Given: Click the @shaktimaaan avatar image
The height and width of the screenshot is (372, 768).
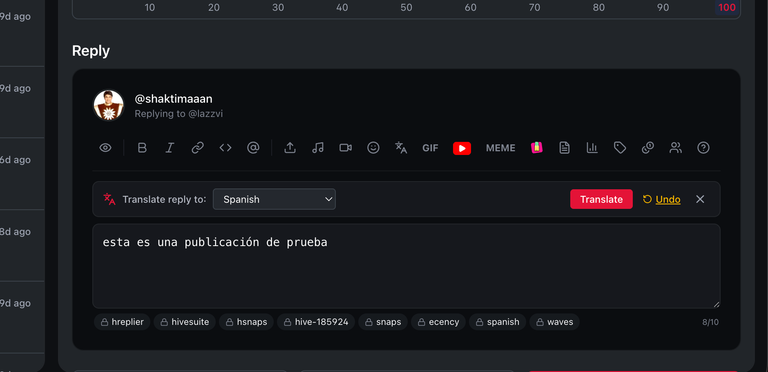Looking at the screenshot, I should click(x=108, y=105).
